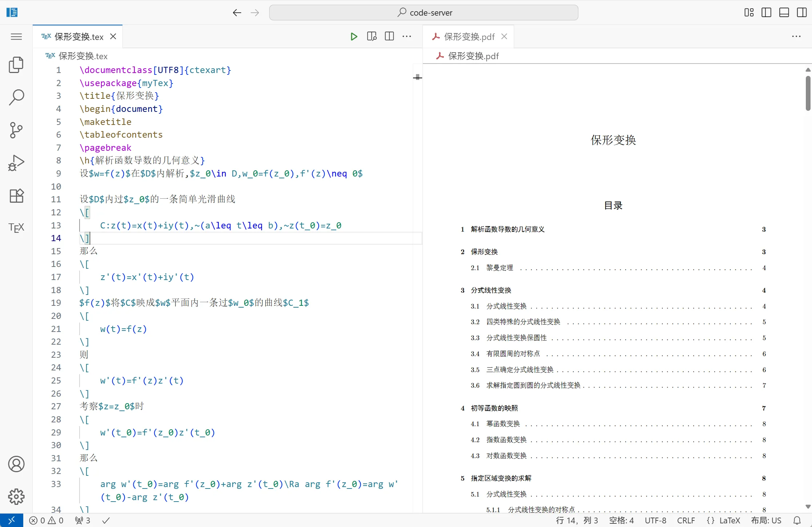The width and height of the screenshot is (812, 527).
Task: Open the hamburger application menu
Action: pyautogui.click(x=16, y=37)
